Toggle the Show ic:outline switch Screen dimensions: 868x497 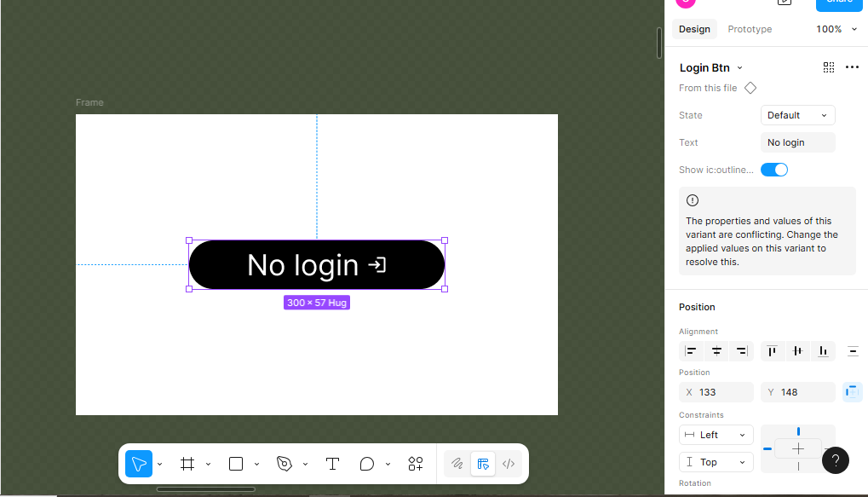click(774, 170)
